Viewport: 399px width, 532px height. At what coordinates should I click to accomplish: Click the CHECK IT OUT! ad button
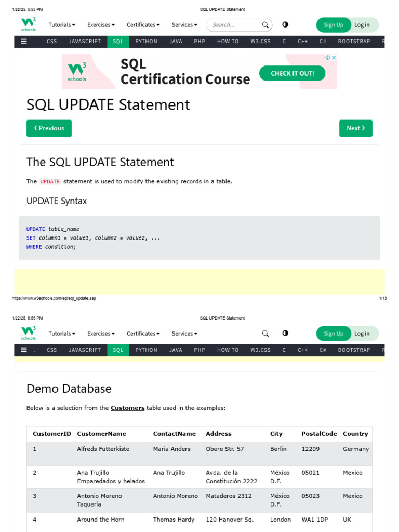tap(292, 73)
